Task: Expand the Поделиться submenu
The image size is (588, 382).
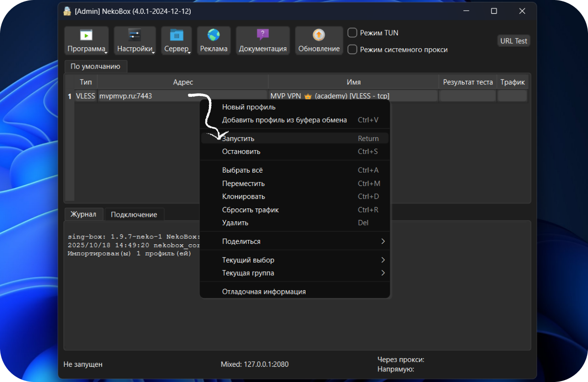Action: point(295,242)
